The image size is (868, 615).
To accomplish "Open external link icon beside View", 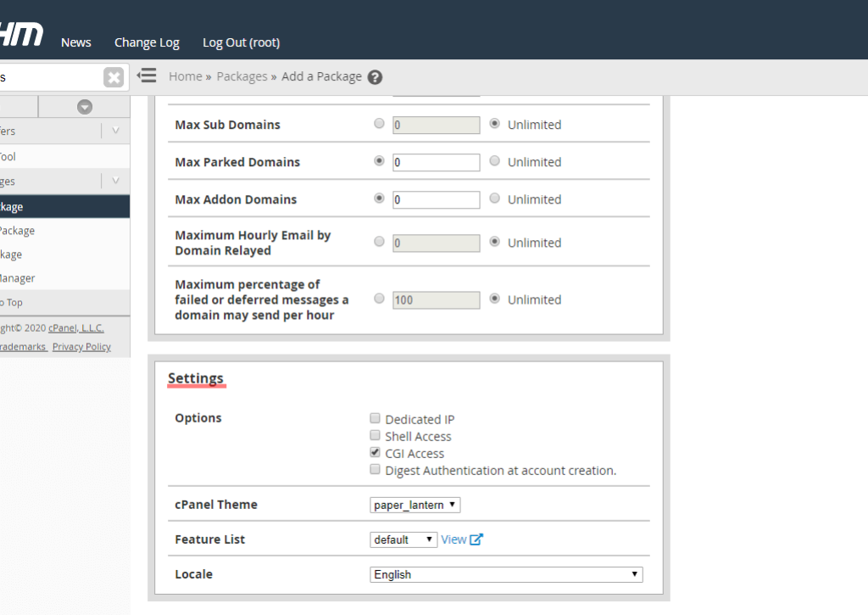I will [476, 540].
